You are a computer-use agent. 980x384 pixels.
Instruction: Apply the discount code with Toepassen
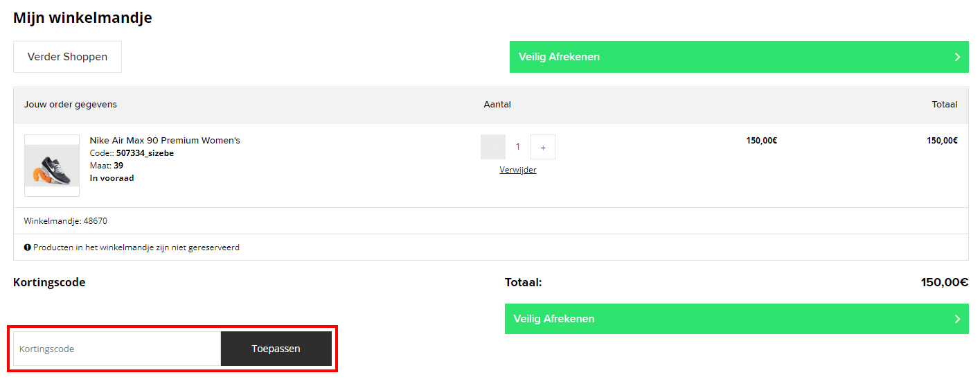tap(276, 349)
